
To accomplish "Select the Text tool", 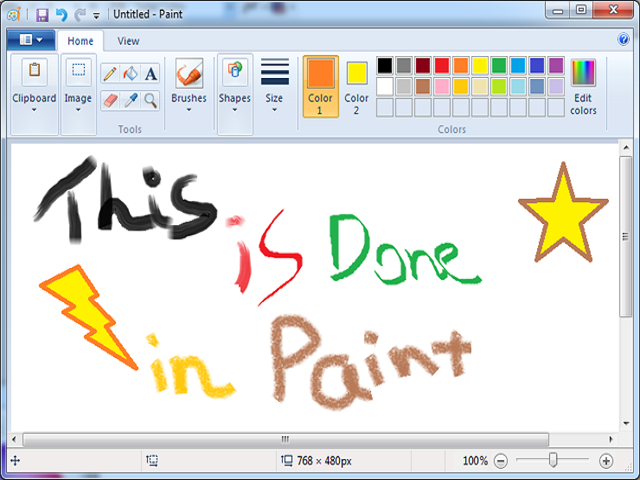I will (x=151, y=74).
